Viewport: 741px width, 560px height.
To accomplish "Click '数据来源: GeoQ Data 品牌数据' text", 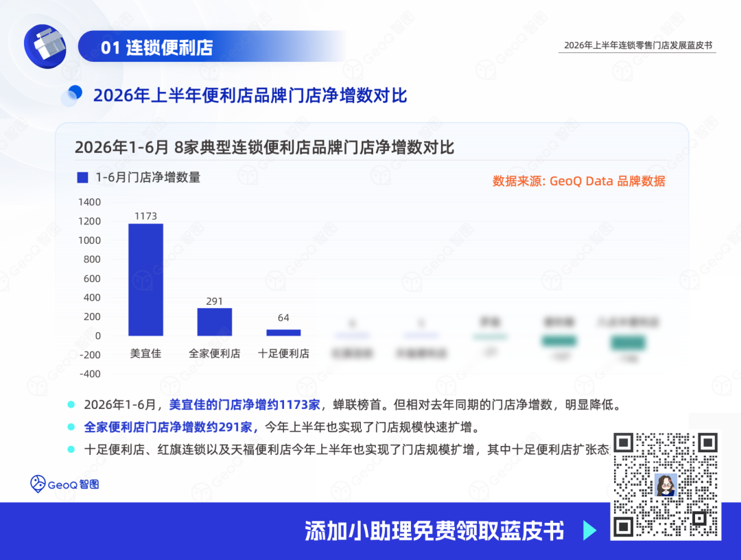I will [579, 181].
